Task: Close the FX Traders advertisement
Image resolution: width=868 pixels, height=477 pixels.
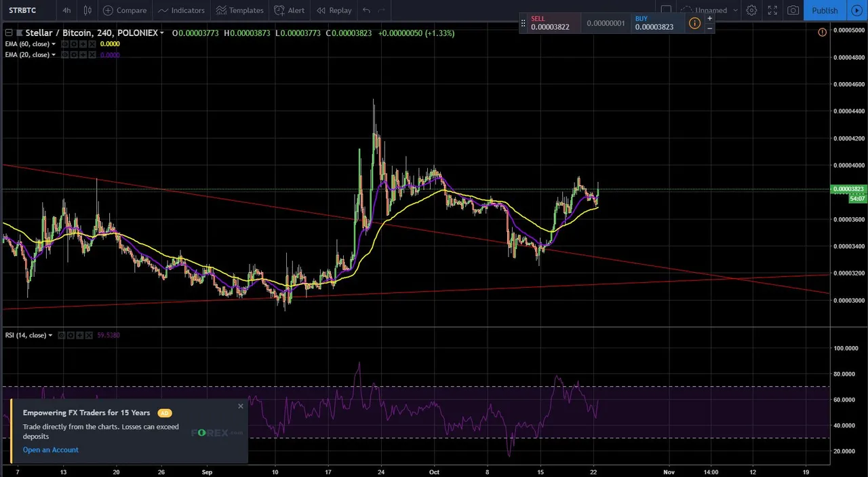Action: (240, 406)
